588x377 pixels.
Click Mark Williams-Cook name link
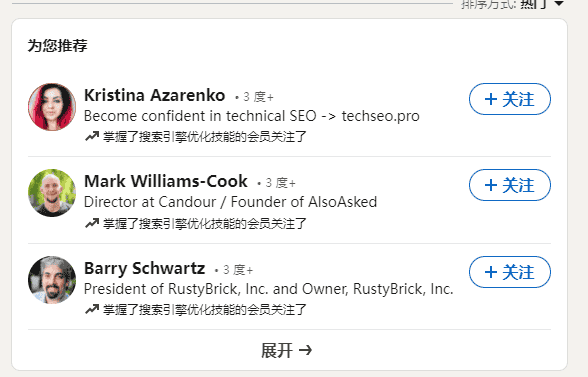click(x=166, y=181)
